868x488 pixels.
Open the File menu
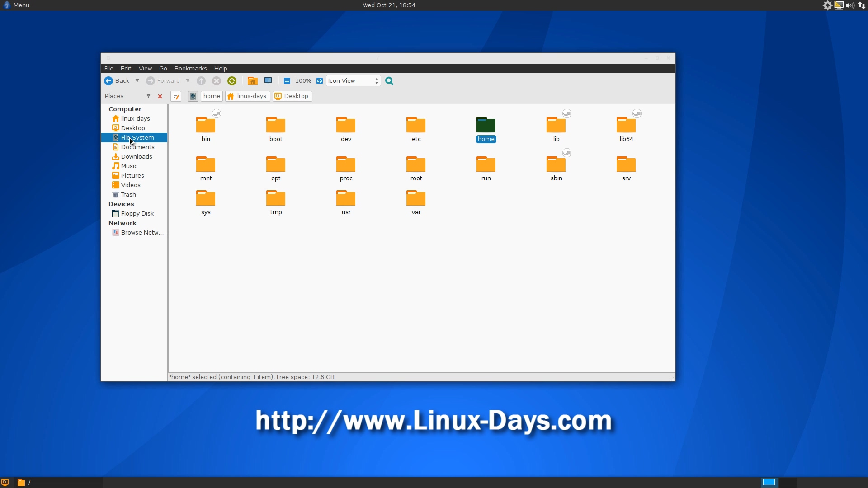(x=109, y=69)
